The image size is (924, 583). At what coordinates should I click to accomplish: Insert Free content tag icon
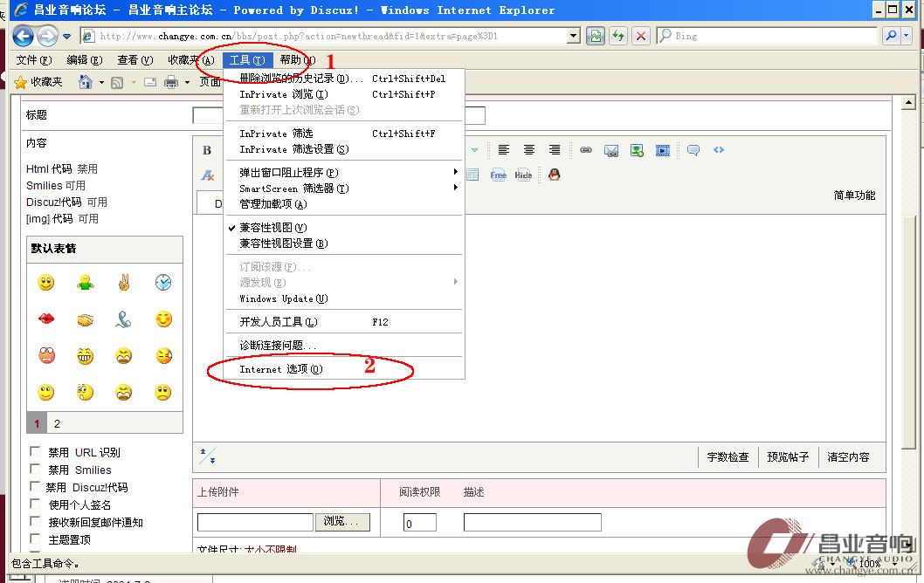[x=498, y=175]
